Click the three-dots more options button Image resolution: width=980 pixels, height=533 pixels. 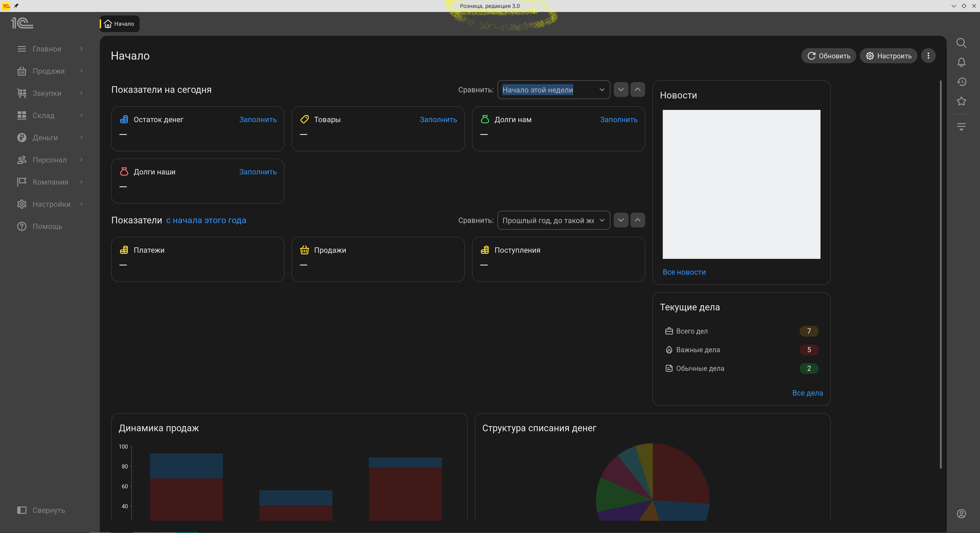pos(928,56)
